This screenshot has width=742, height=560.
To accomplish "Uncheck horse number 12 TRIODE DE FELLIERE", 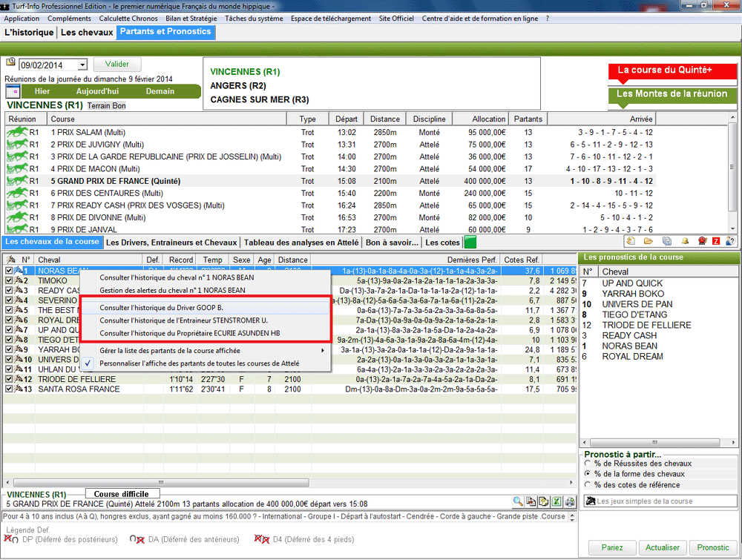I will [9, 379].
